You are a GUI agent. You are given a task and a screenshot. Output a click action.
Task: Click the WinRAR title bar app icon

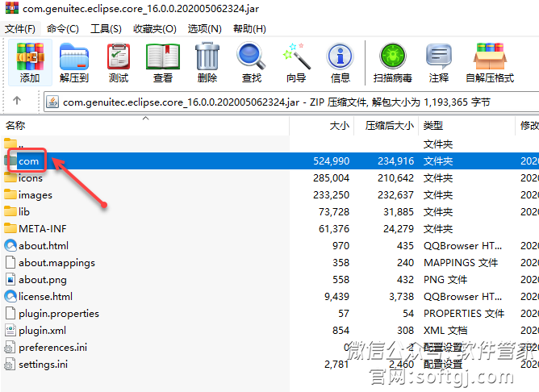pyautogui.click(x=12, y=7)
